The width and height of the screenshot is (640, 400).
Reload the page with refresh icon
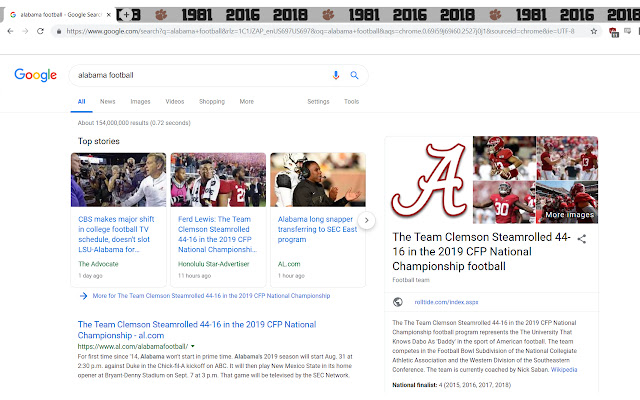pos(40,31)
